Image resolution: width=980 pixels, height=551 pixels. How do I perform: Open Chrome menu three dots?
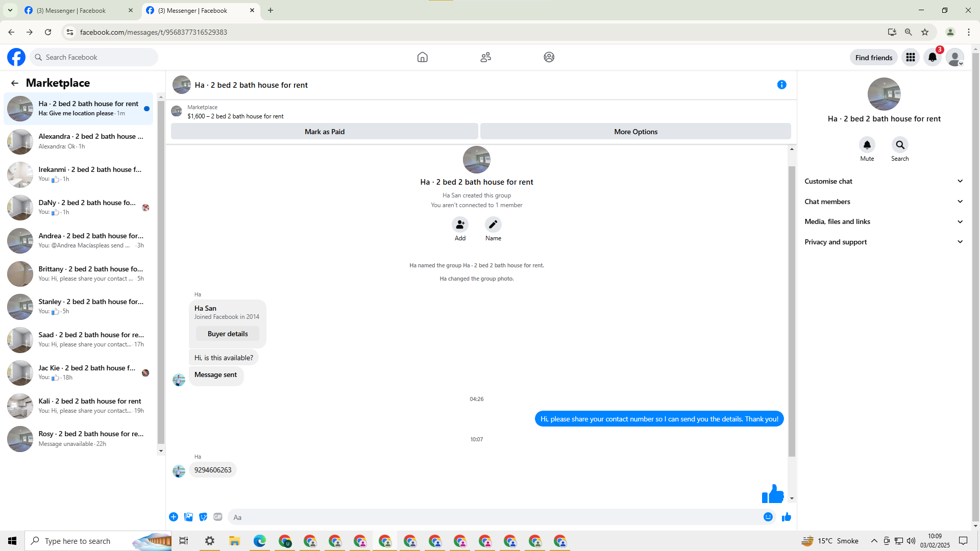pos(969,32)
